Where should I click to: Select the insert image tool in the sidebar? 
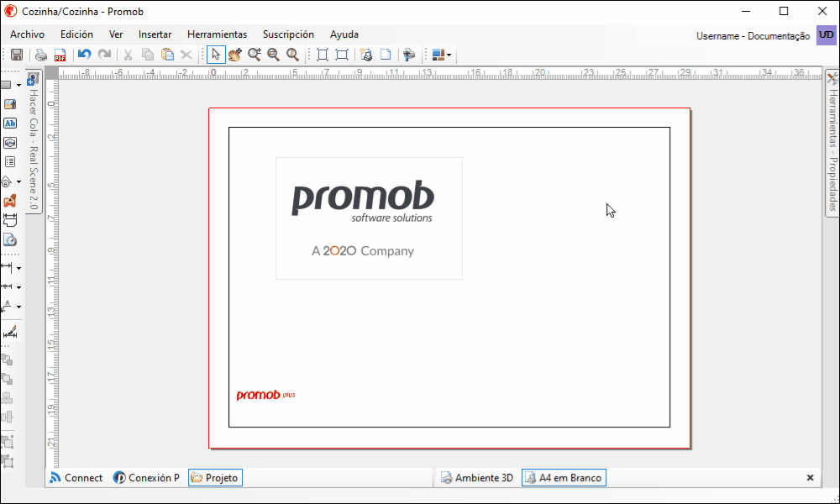(9, 104)
